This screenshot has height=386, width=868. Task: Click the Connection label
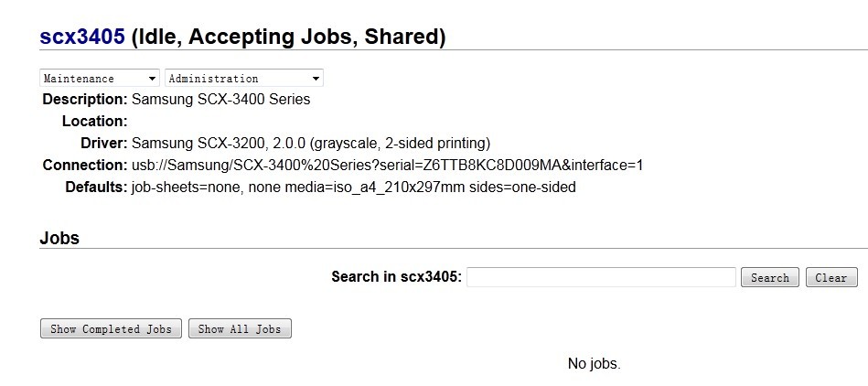pos(84,166)
